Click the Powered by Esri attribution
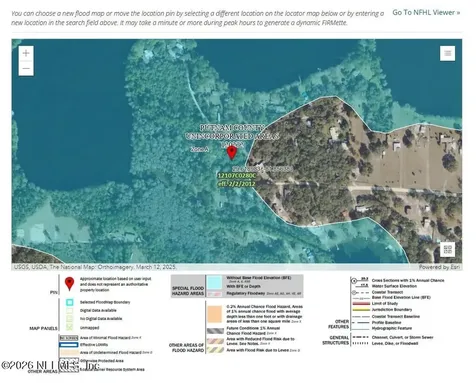This screenshot has width=476, height=383. tap(439, 267)
